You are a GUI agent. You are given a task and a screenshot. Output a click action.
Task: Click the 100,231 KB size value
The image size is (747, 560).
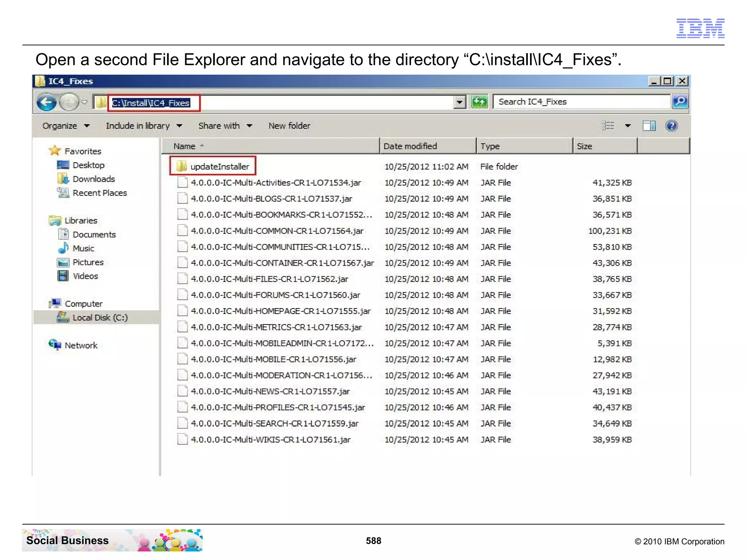[610, 231]
